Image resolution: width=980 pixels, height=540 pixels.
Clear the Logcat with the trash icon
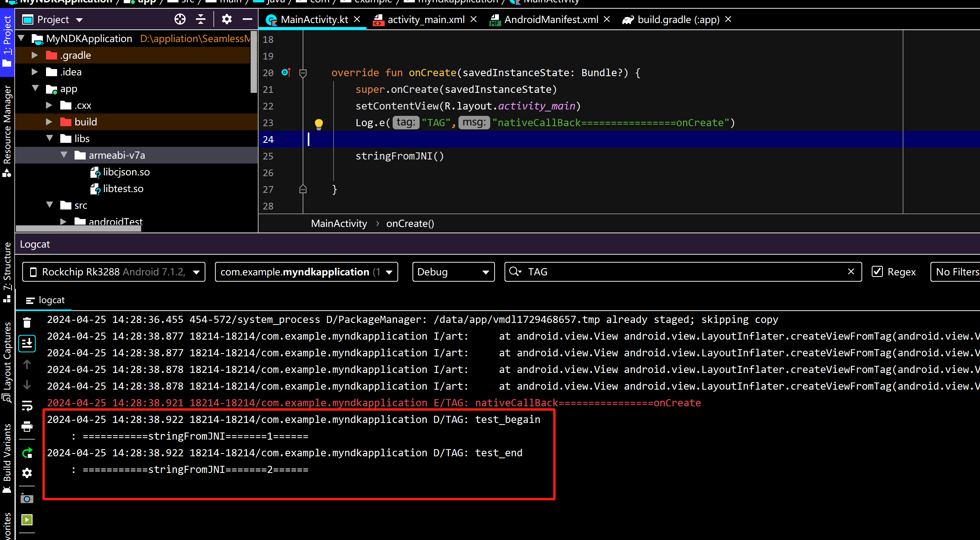[x=27, y=322]
